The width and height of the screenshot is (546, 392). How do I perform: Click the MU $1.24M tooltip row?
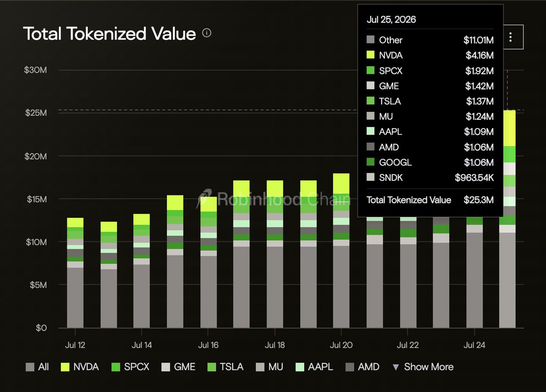coord(430,117)
